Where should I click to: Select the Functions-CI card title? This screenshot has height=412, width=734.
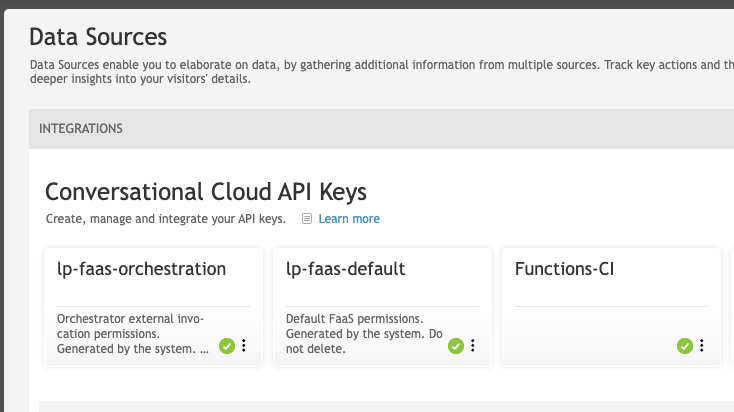point(564,269)
